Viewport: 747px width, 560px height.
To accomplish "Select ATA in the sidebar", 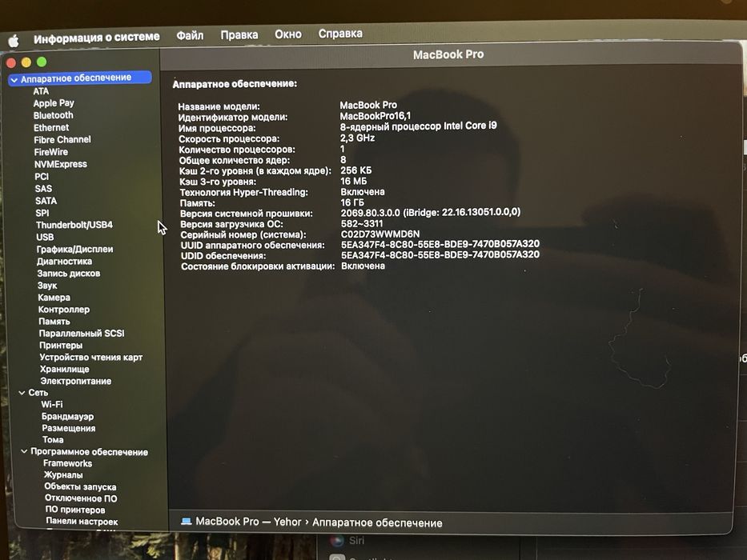I will tap(41, 91).
